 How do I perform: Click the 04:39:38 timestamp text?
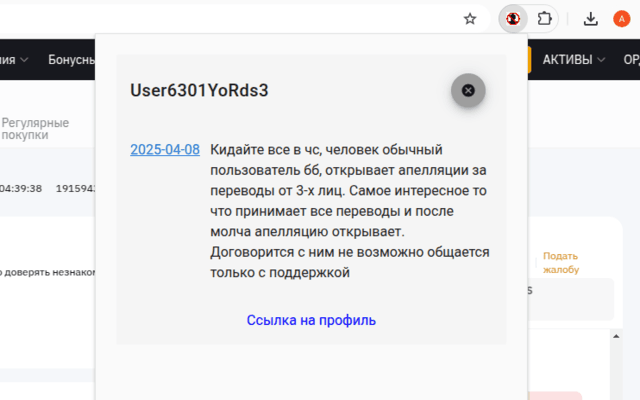(x=21, y=188)
